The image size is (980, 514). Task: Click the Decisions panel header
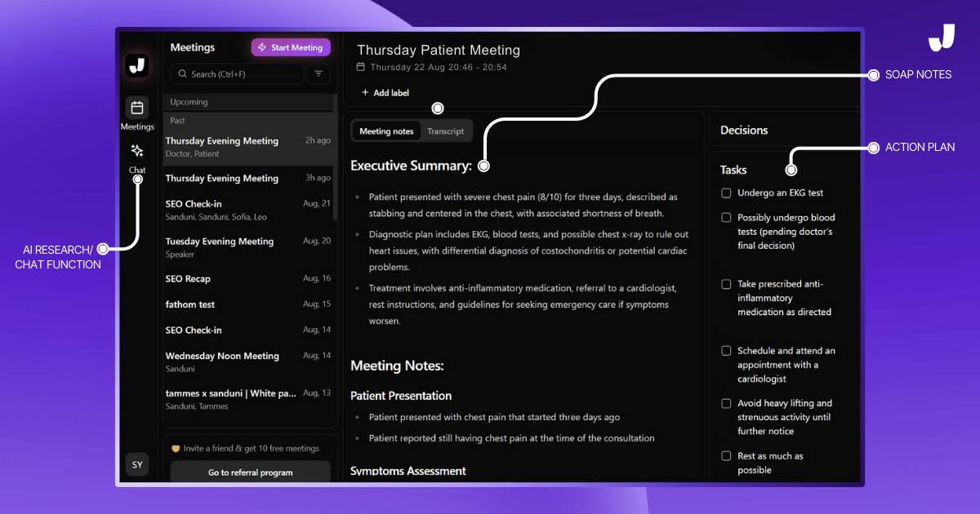(x=744, y=130)
